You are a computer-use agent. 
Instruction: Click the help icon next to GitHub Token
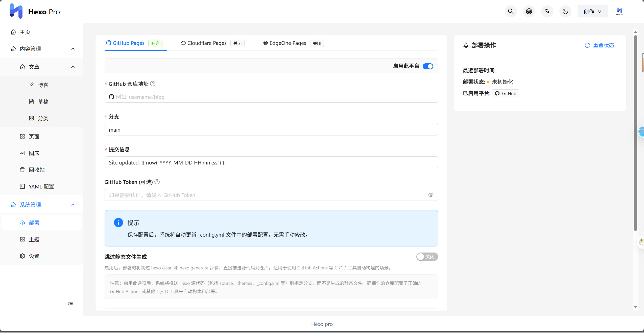[x=157, y=182]
